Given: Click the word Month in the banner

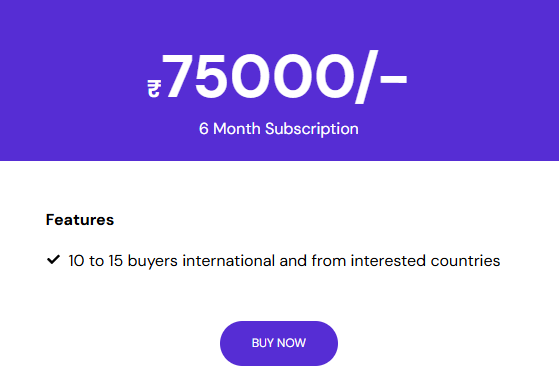Looking at the screenshot, I should pyautogui.click(x=237, y=129).
